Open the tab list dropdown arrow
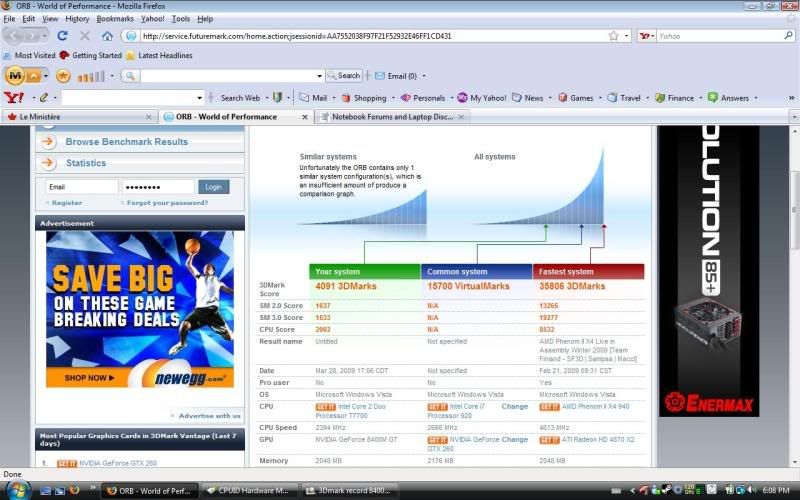 click(x=794, y=117)
